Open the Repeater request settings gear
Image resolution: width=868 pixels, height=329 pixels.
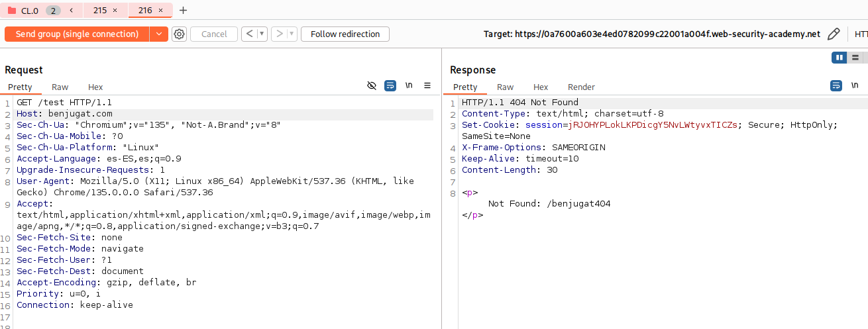point(179,34)
